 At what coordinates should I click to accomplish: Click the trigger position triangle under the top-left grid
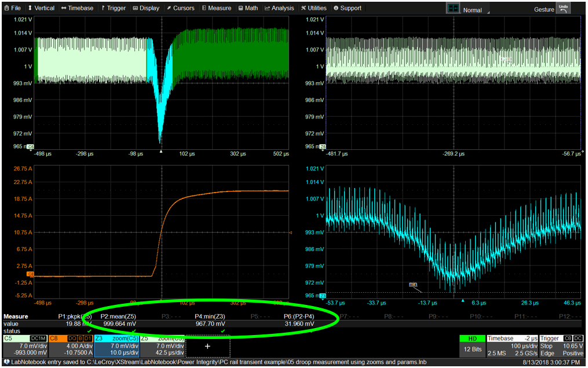(161, 152)
